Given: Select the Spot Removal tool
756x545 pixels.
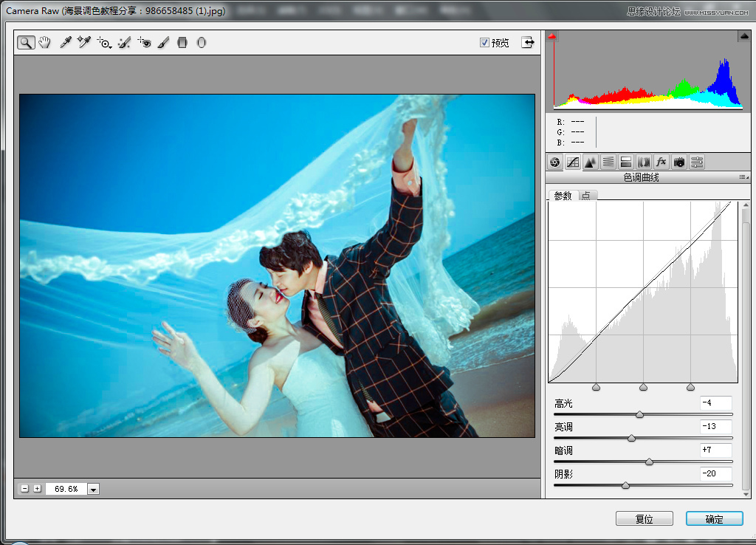Looking at the screenshot, I should click(124, 43).
